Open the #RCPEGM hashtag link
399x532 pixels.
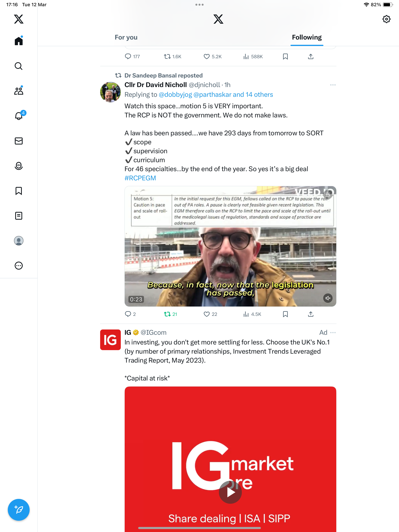pyautogui.click(x=140, y=178)
